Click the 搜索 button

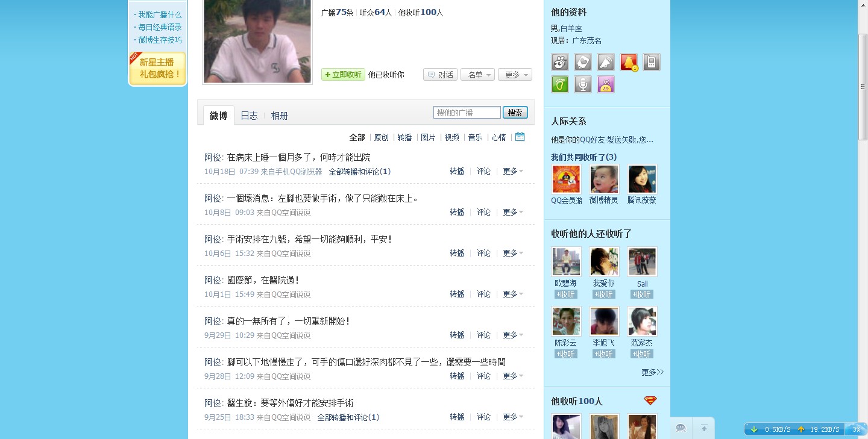click(x=515, y=113)
